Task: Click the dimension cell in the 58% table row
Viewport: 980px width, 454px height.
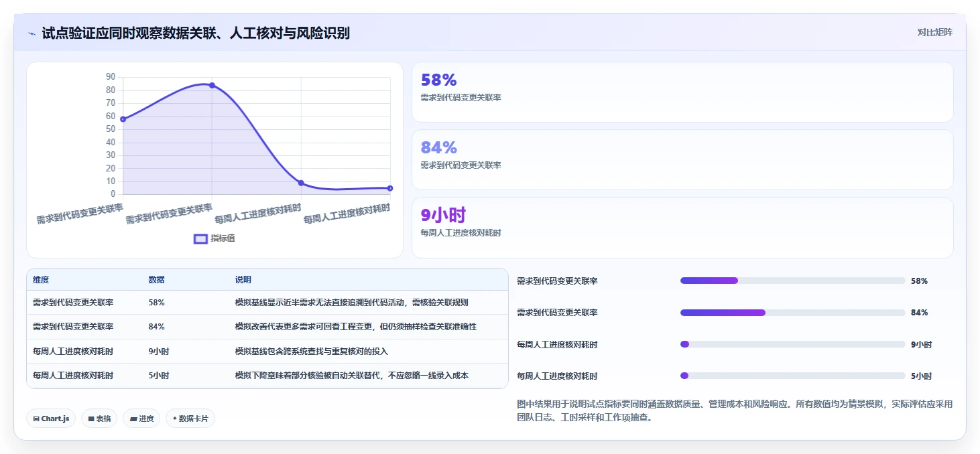Action: [73, 303]
